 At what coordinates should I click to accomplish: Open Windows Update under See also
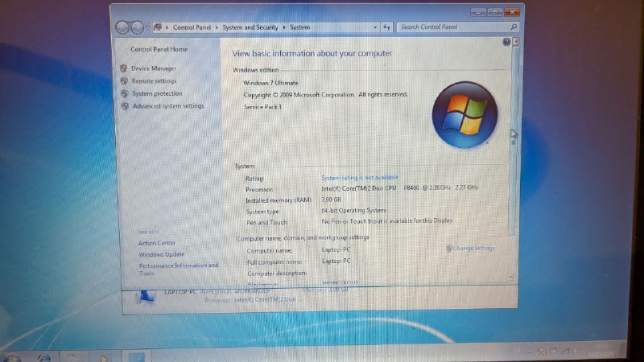pos(162,254)
